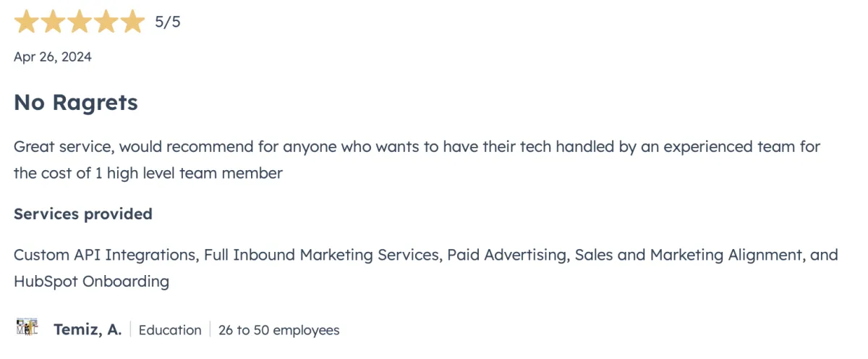Click the reviewer avatar thumbnail
Image resolution: width=868 pixels, height=359 pixels.
click(27, 327)
